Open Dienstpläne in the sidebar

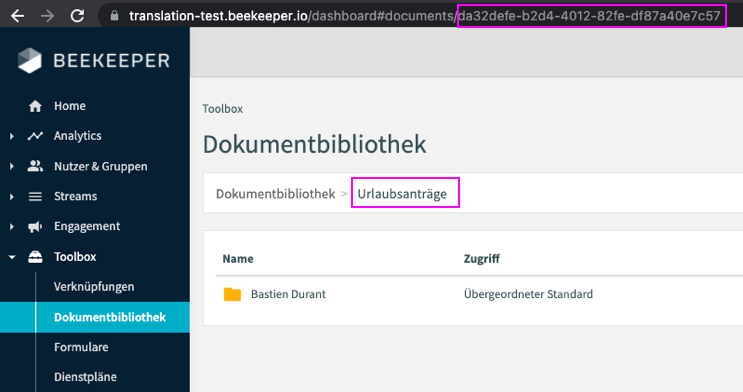[x=85, y=377]
